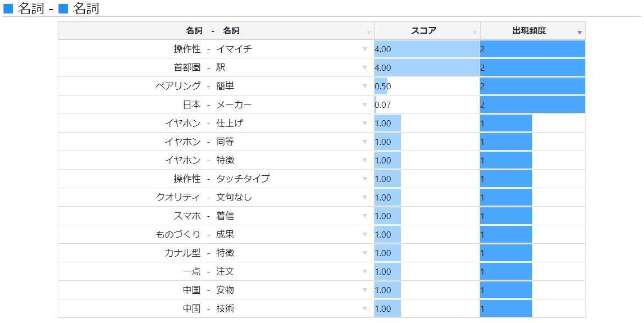Click the 4.00 score bar for 首都圏 - 駅

click(427, 68)
